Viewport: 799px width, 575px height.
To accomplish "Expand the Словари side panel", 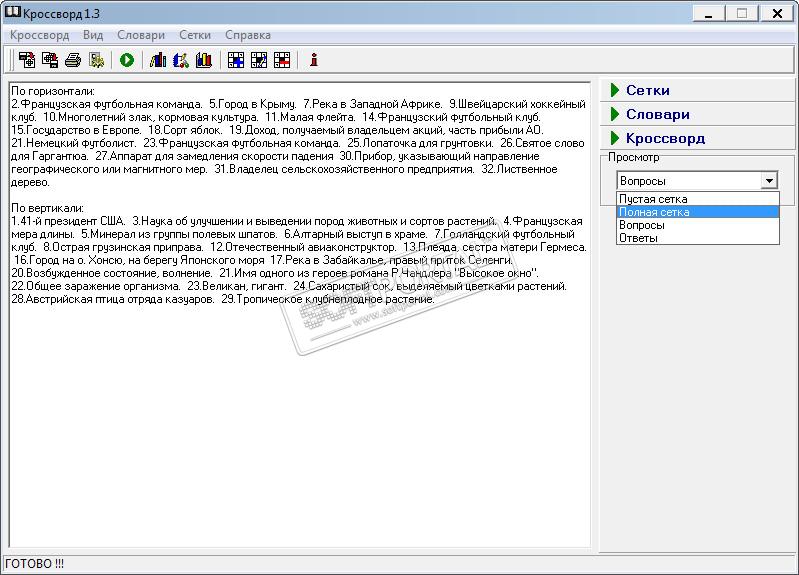I will pyautogui.click(x=697, y=114).
